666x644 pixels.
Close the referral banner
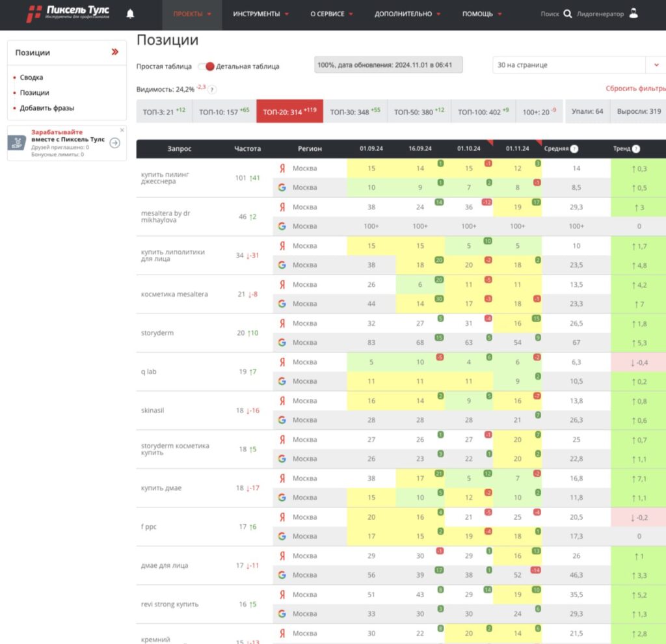tap(122, 130)
